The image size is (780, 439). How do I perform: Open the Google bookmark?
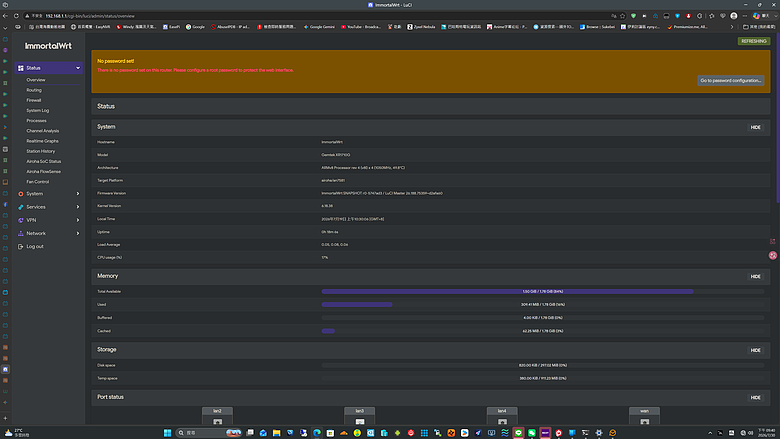pos(195,27)
